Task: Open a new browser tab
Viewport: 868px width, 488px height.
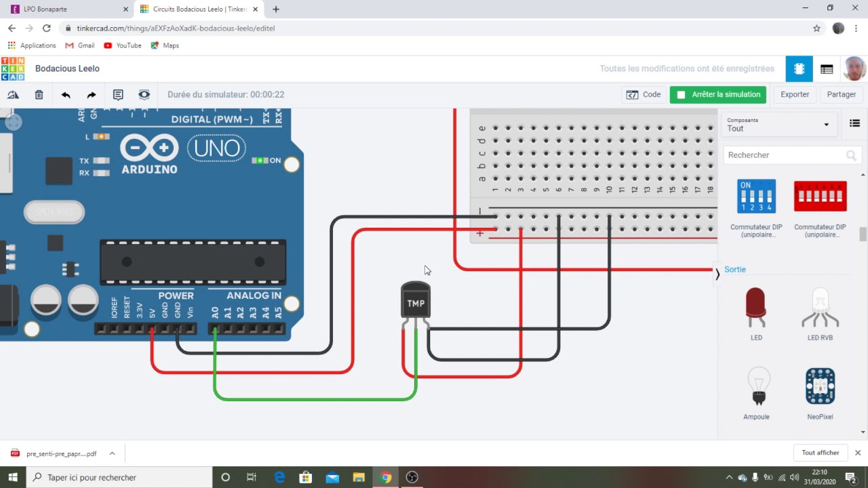Action: [276, 9]
